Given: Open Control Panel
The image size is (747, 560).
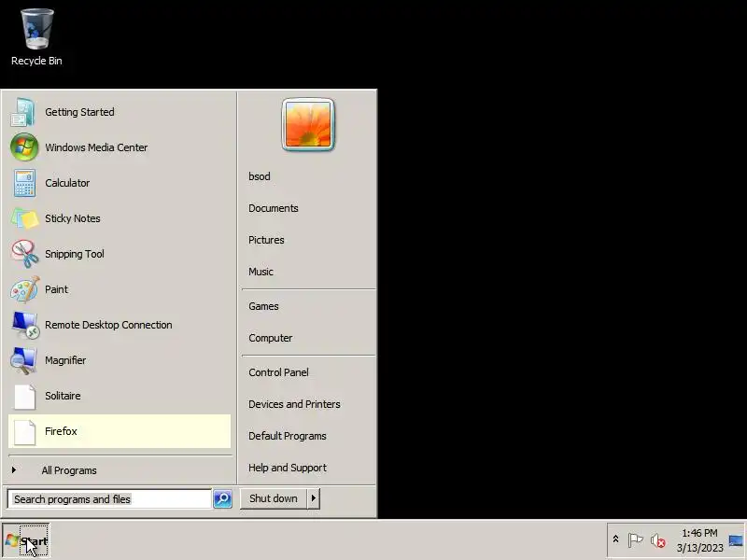Looking at the screenshot, I should tap(278, 372).
